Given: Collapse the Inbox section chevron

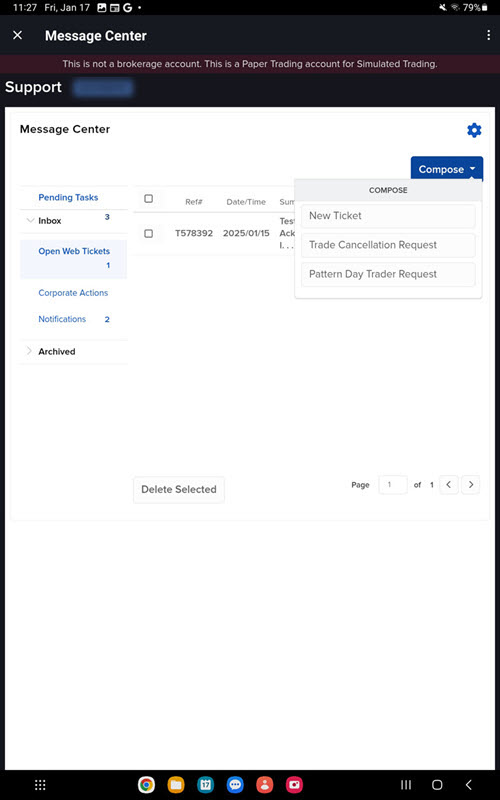Looking at the screenshot, I should click(x=29, y=220).
